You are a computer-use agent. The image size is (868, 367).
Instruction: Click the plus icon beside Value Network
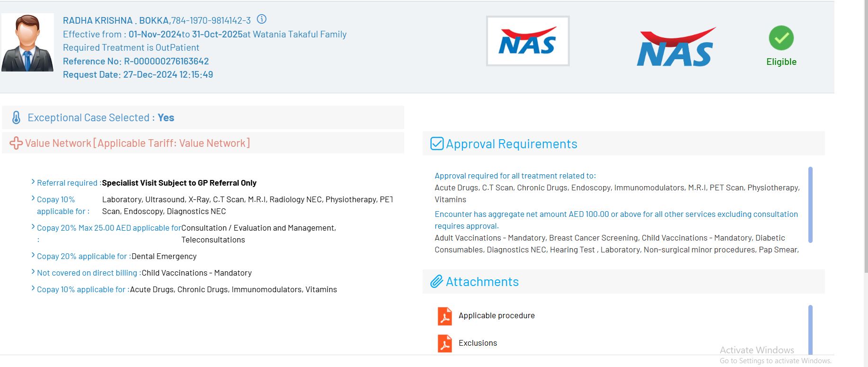point(16,143)
